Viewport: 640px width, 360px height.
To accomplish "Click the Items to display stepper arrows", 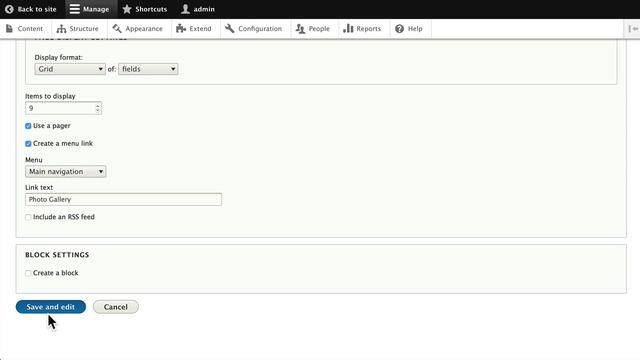I will click(x=98, y=108).
